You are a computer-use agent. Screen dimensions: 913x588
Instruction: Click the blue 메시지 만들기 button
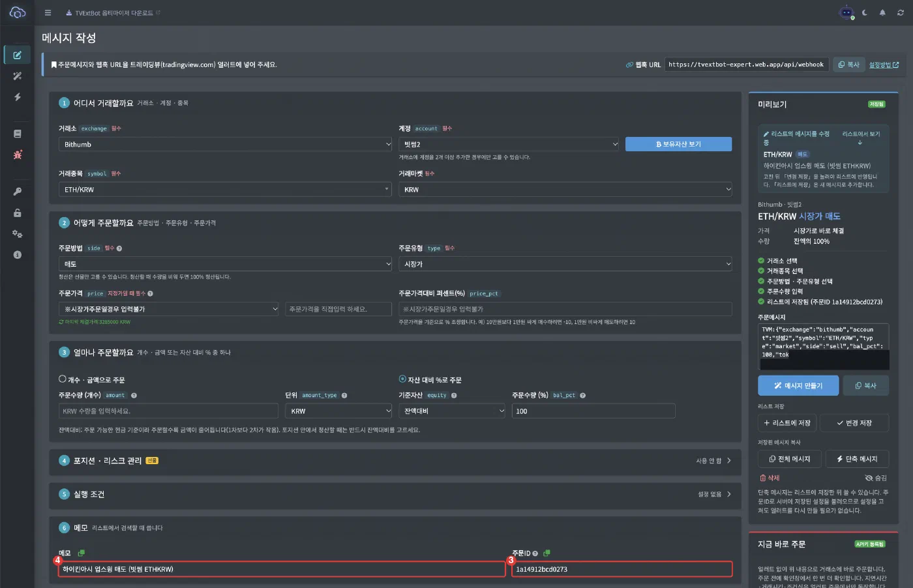click(798, 385)
